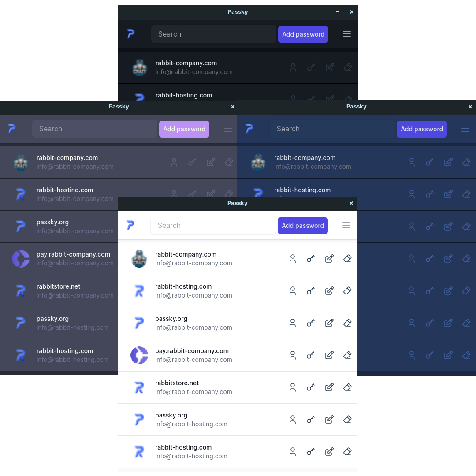Screen dimensions: 476x476
Task: Copy password key of rabbit-company.com in white window
Action: tap(311, 259)
